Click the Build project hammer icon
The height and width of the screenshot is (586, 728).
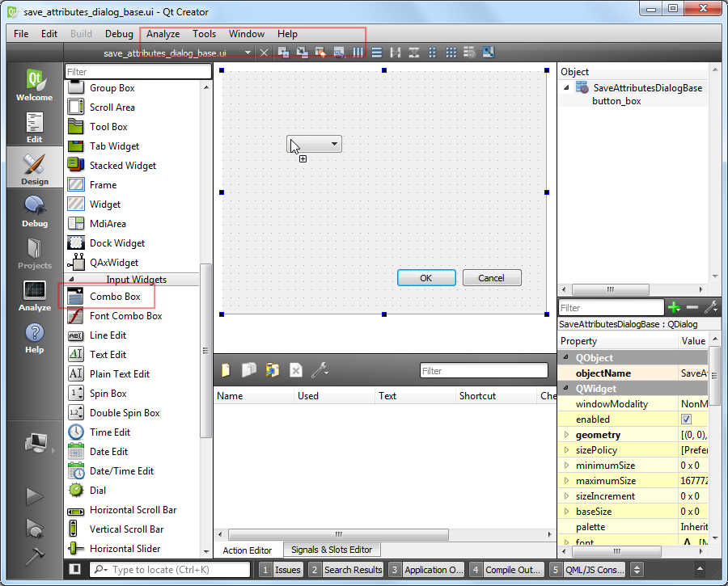(34, 556)
